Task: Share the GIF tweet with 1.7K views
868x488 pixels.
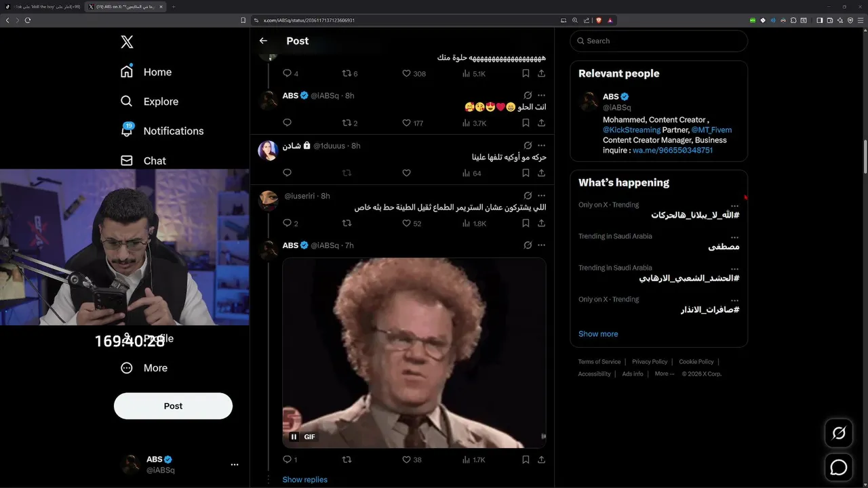Action: click(x=541, y=460)
